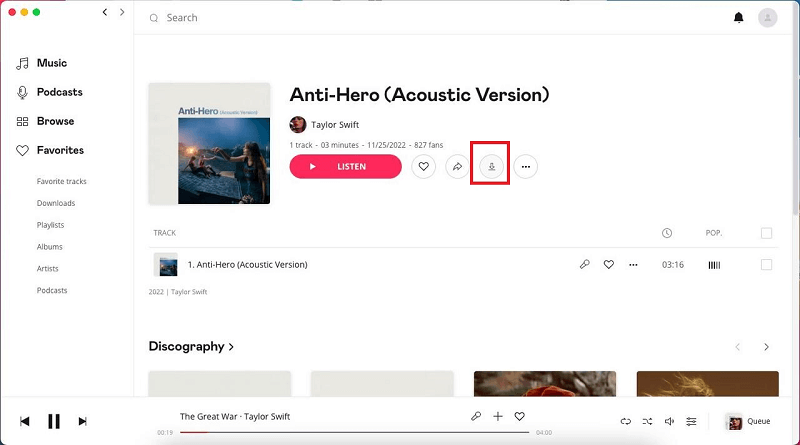Open the album three-dots more menu
800x445 pixels.
pos(526,167)
